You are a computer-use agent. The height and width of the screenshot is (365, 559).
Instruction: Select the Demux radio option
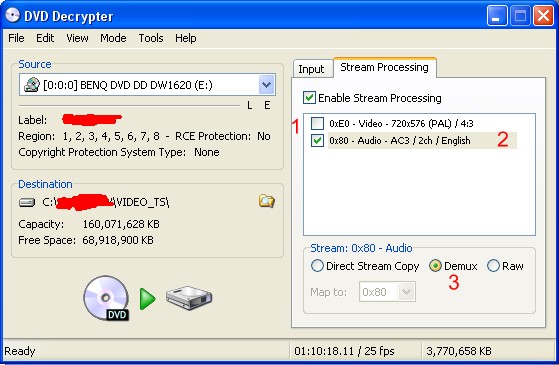(x=435, y=266)
